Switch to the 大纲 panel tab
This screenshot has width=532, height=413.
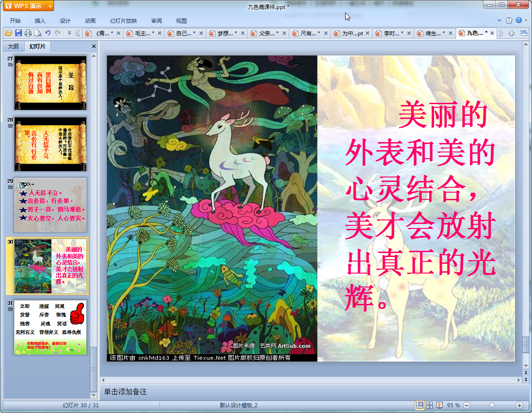click(13, 46)
